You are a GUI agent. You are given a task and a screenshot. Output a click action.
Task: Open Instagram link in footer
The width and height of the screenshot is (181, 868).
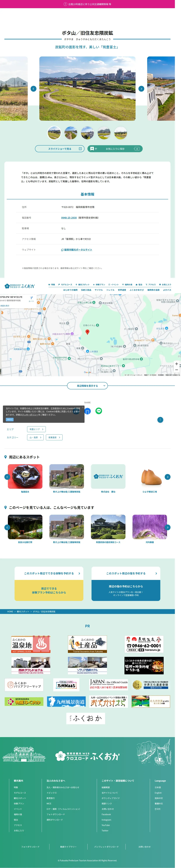click(x=106, y=820)
